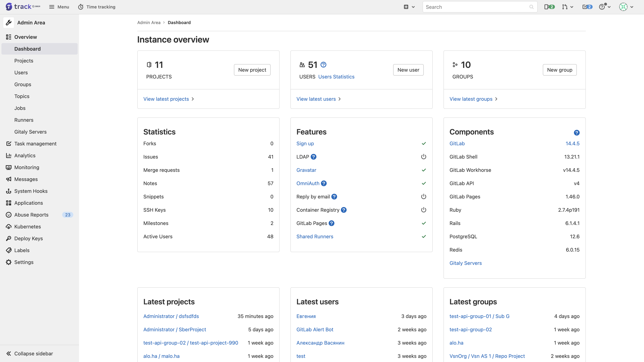Expand the create new plus dropdown
Image resolution: width=644 pixels, height=362 pixels.
click(x=409, y=7)
